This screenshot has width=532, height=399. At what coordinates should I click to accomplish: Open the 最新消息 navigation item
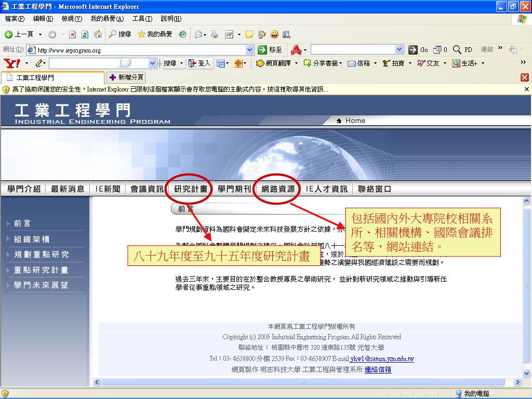tap(68, 189)
